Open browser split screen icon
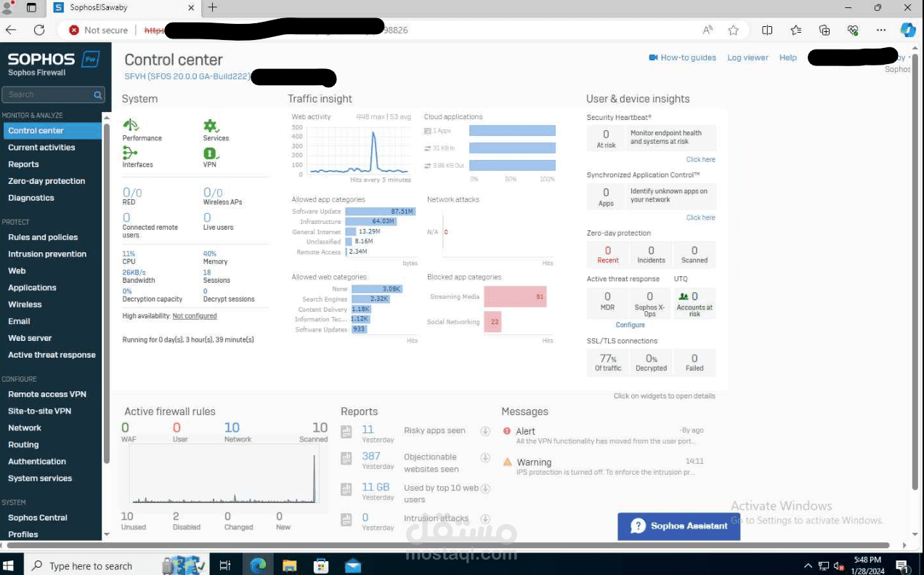 (x=767, y=30)
